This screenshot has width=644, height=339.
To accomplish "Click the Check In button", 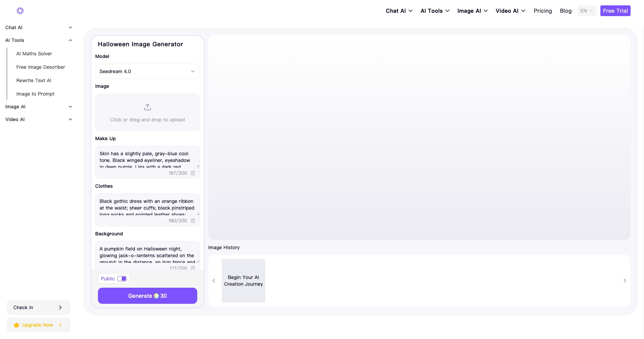I will tap(39, 307).
